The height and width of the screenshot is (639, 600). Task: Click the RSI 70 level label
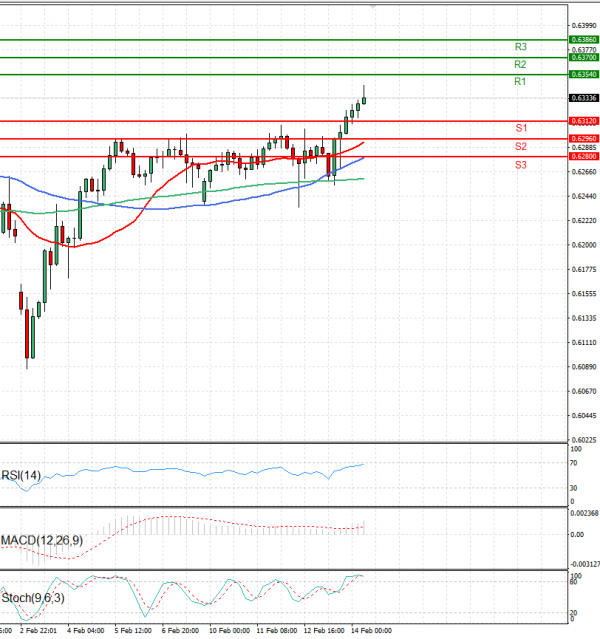pos(574,463)
